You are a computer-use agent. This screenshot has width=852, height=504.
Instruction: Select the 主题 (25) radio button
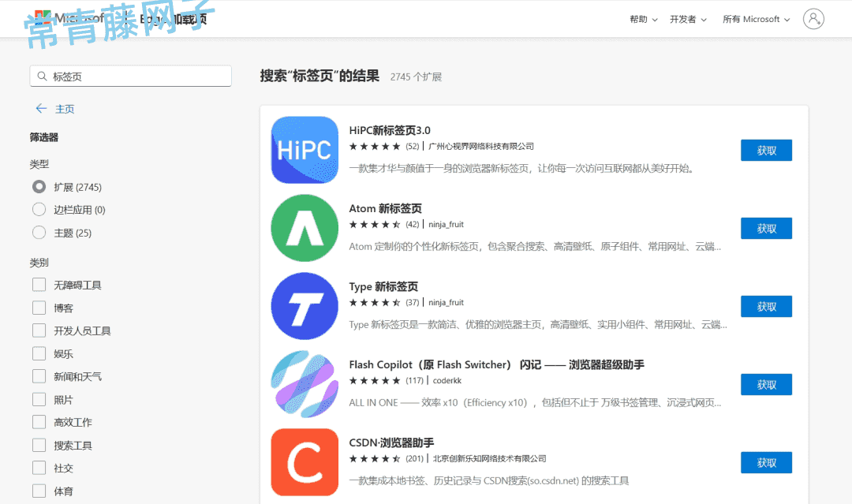pyautogui.click(x=39, y=233)
